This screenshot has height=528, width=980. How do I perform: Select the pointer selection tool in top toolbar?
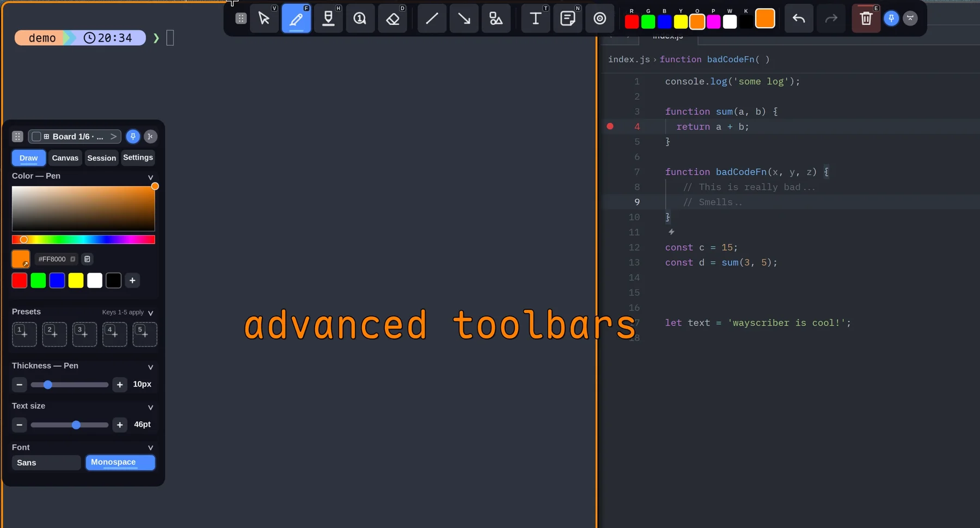pyautogui.click(x=264, y=19)
